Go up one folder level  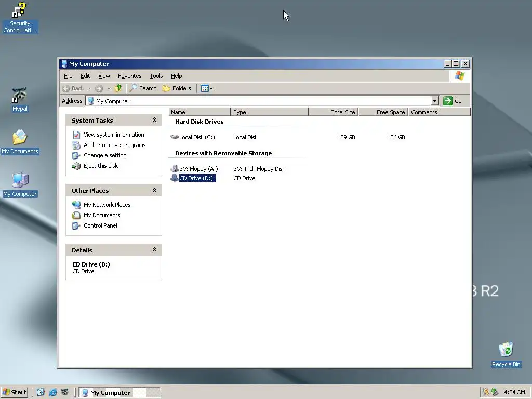click(118, 88)
